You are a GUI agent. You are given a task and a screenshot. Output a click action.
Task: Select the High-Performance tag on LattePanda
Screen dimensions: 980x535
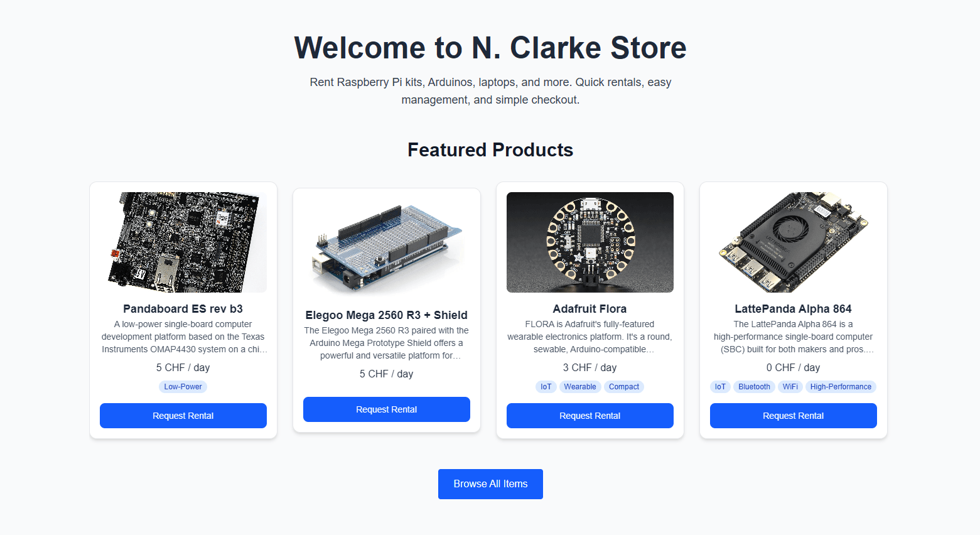tap(841, 387)
